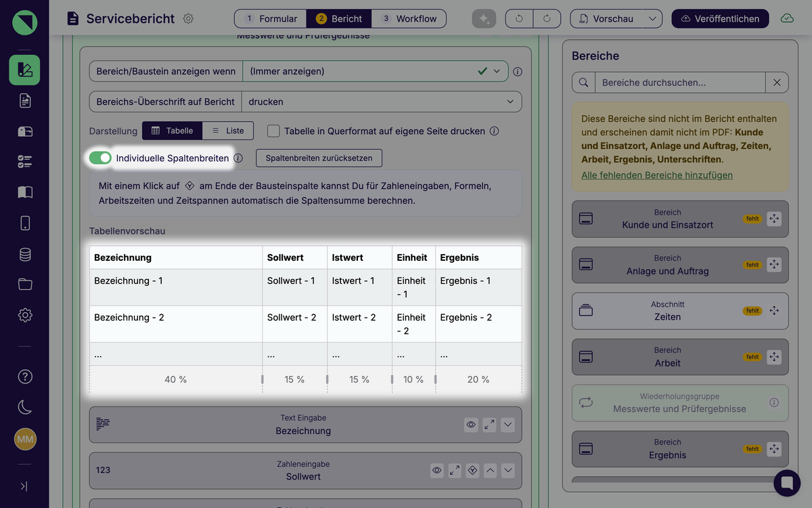Select the Tabelle display option

[173, 131]
